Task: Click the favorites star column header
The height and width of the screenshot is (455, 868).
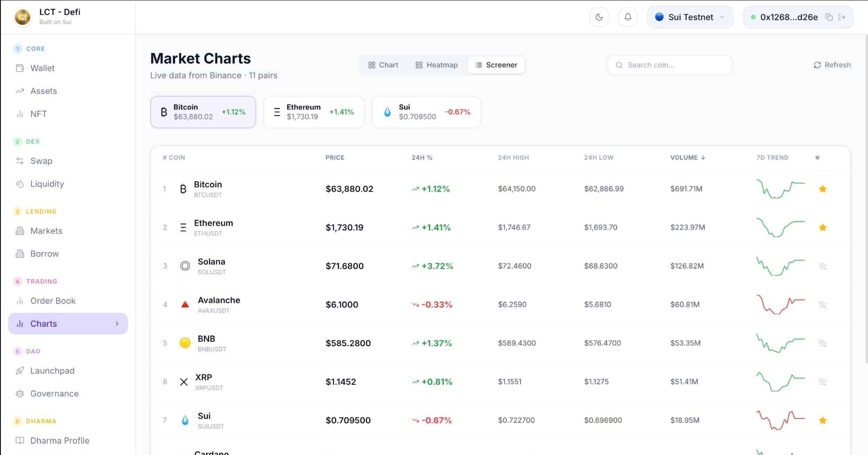Action: coord(817,157)
